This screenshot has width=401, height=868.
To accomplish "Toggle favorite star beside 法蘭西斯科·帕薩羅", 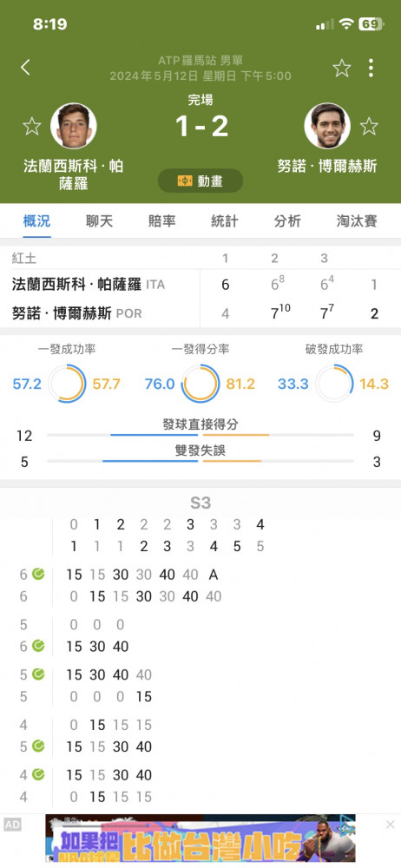I will pyautogui.click(x=31, y=126).
